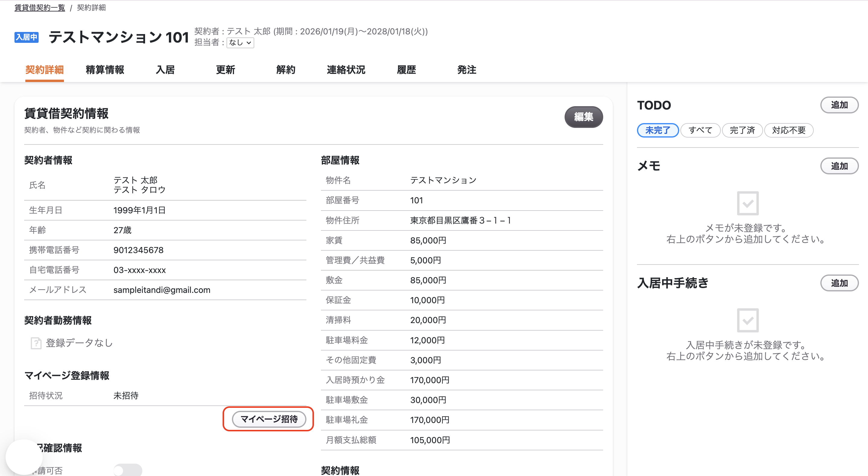
Task: Select the mobile number 9012345678
Action: pyautogui.click(x=138, y=250)
